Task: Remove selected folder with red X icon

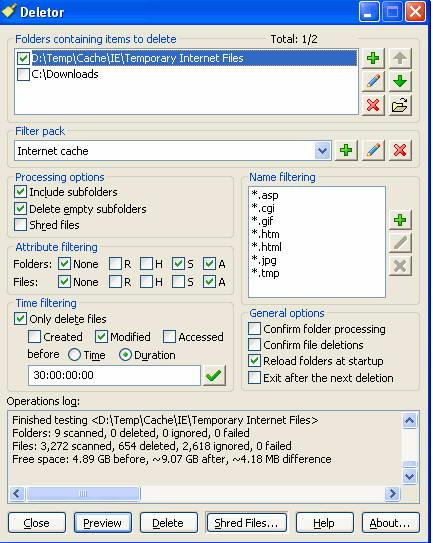Action: click(373, 105)
